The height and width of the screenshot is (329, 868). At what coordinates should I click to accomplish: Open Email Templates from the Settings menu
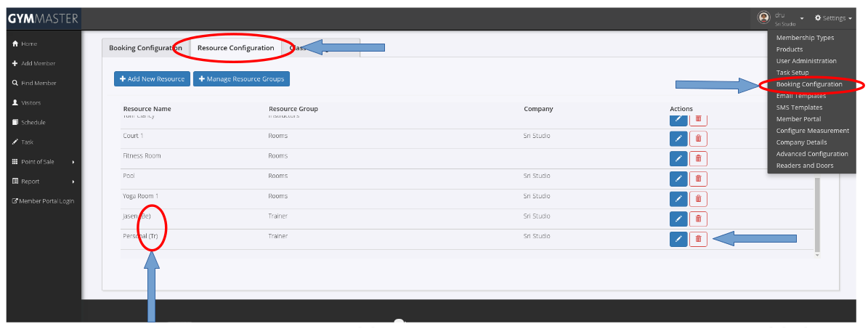[x=801, y=96]
